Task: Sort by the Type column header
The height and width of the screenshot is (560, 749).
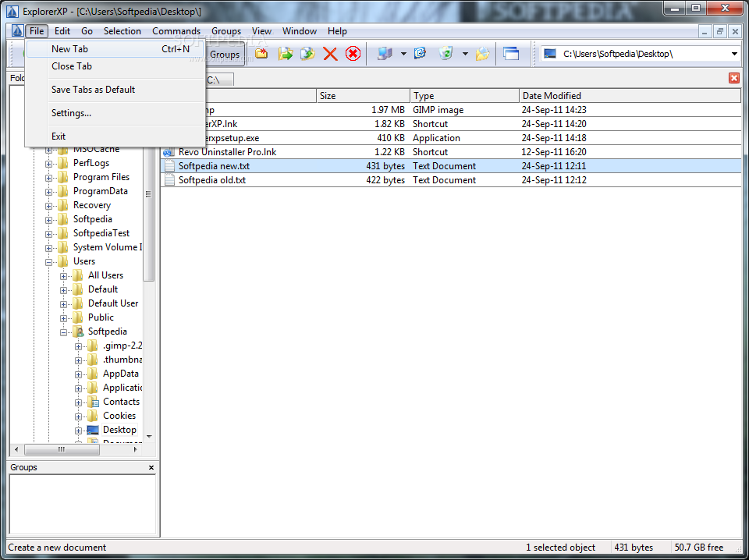Action: (x=464, y=96)
